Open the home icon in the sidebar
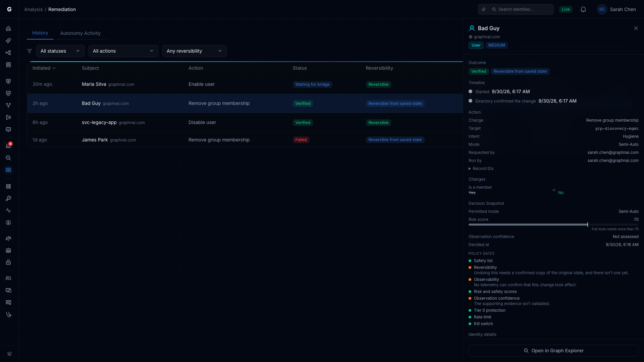 tap(8, 28)
